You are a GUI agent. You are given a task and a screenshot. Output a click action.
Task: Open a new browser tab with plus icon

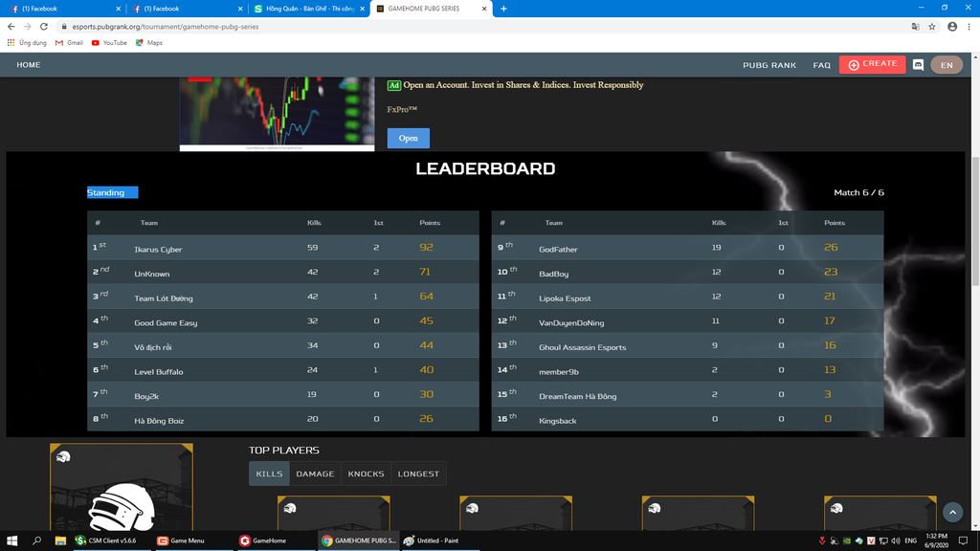click(503, 9)
